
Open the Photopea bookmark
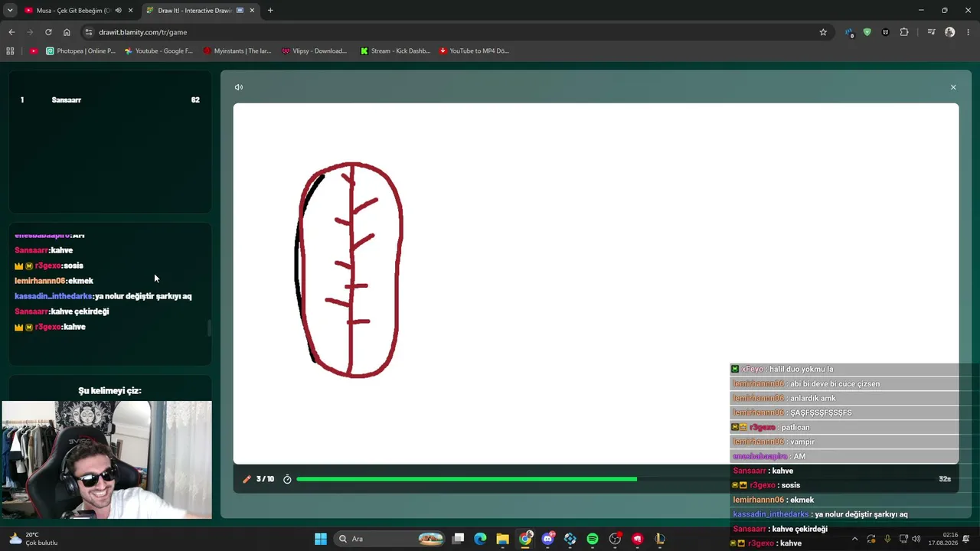(80, 51)
